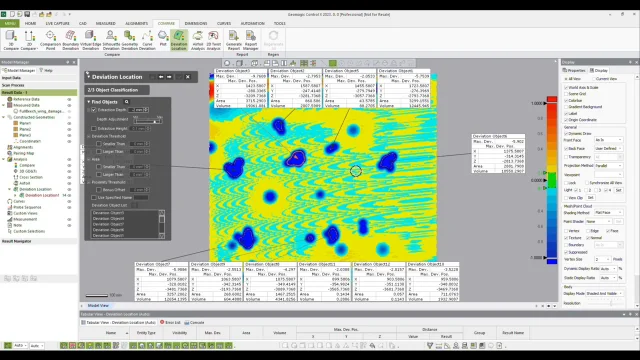
Task: Open the 2D Twist Analysis tool
Action: coord(213,40)
